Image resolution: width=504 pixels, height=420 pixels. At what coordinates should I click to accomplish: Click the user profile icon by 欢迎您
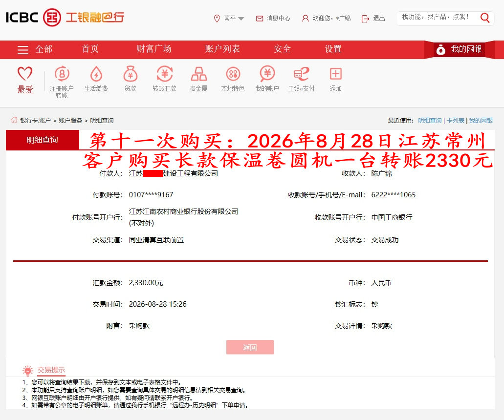305,19
